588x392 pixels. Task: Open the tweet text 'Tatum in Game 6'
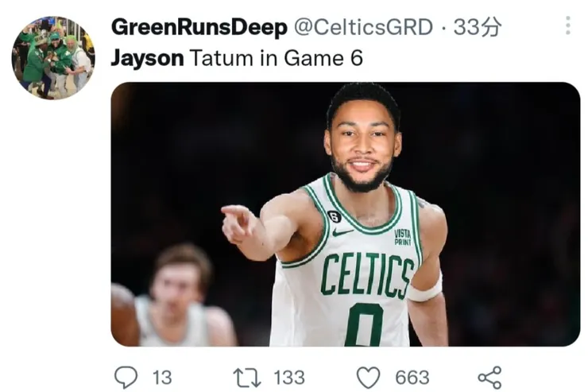coord(277,58)
